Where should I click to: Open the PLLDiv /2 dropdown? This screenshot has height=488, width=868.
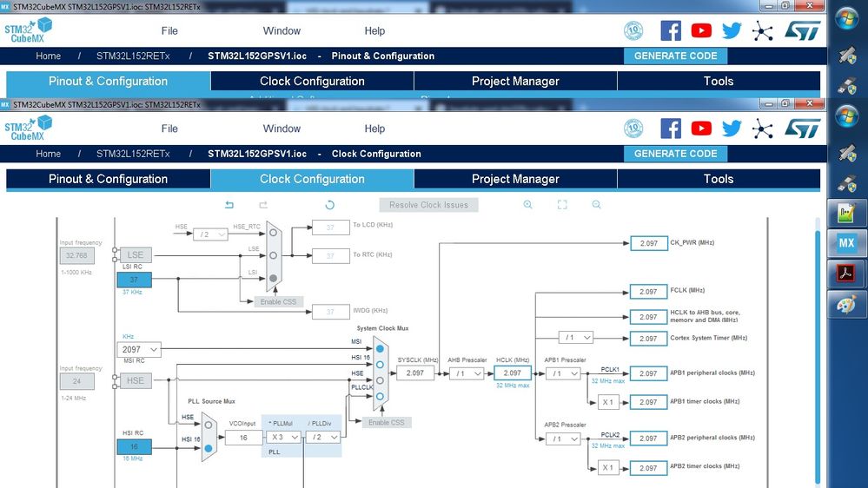click(x=323, y=437)
